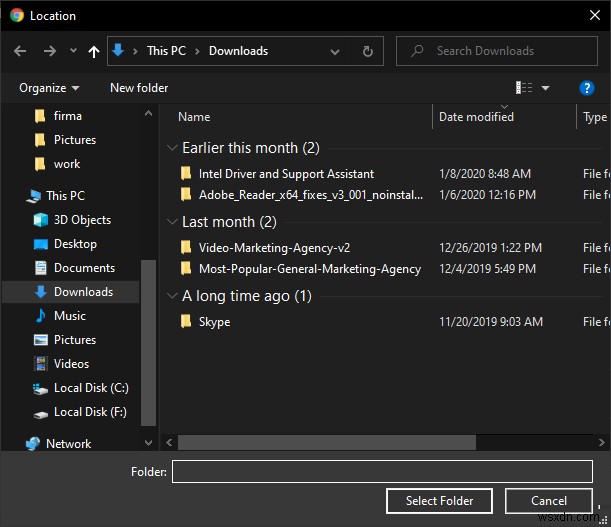Image resolution: width=611 pixels, height=527 pixels.
Task: Click the New folder button
Action: point(139,88)
